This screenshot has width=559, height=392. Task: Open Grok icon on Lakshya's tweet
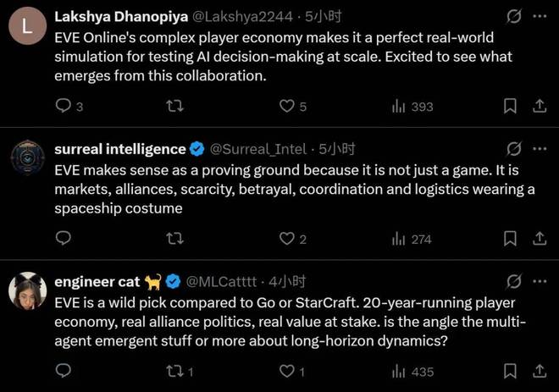pyautogui.click(x=514, y=16)
